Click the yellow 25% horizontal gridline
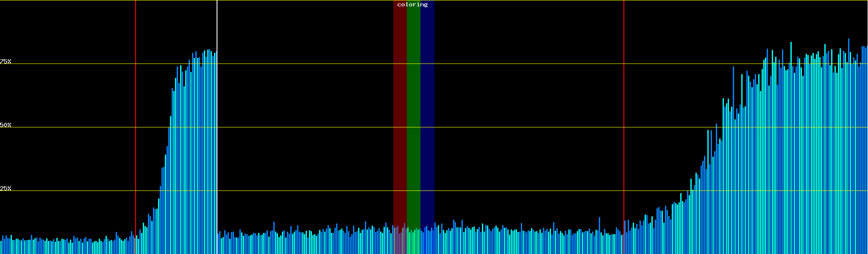Viewport: 868px width, 254px height. (509, 191)
